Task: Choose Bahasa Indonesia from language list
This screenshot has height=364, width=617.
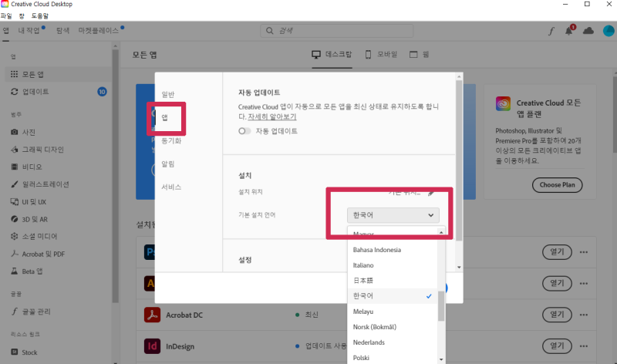Action: coord(393,250)
